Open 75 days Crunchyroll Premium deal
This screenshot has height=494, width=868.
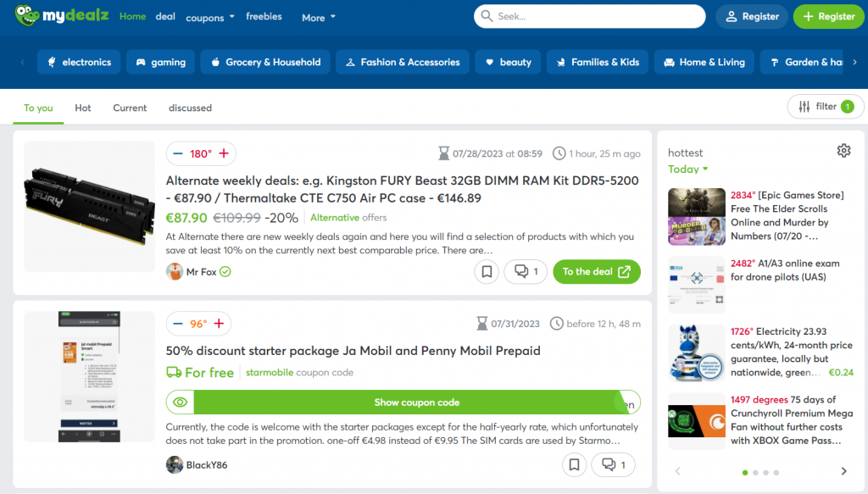(792, 420)
